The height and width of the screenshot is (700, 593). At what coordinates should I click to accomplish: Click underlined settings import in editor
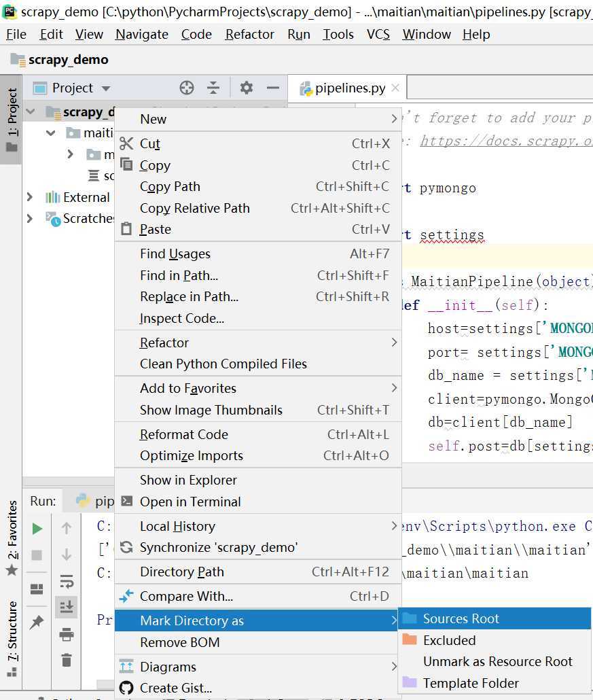[452, 235]
